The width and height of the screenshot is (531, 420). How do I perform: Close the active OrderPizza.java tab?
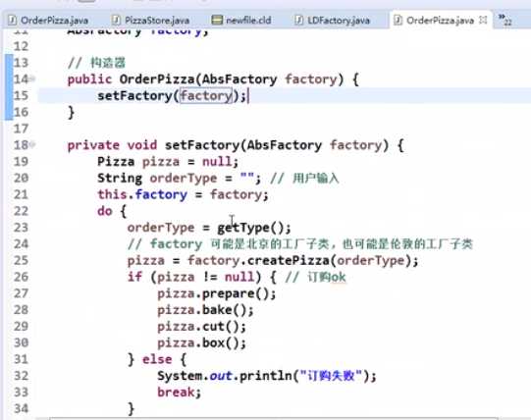click(x=483, y=20)
